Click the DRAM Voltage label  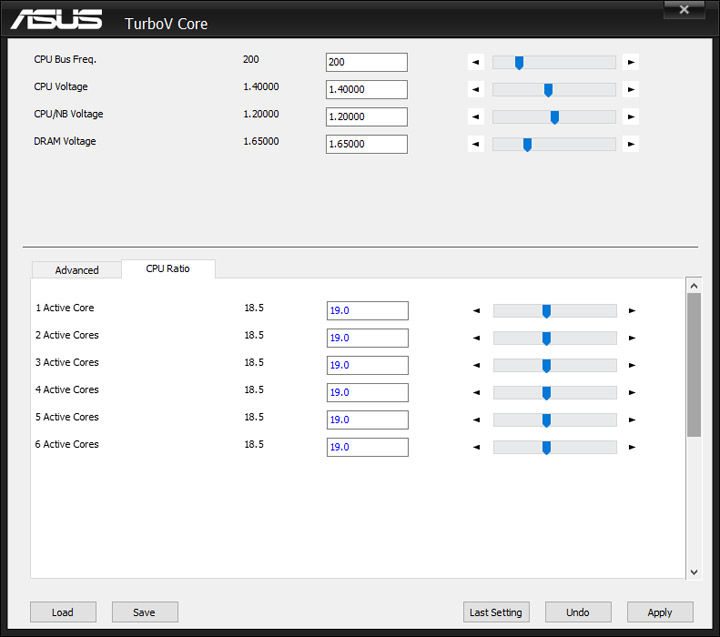65,141
